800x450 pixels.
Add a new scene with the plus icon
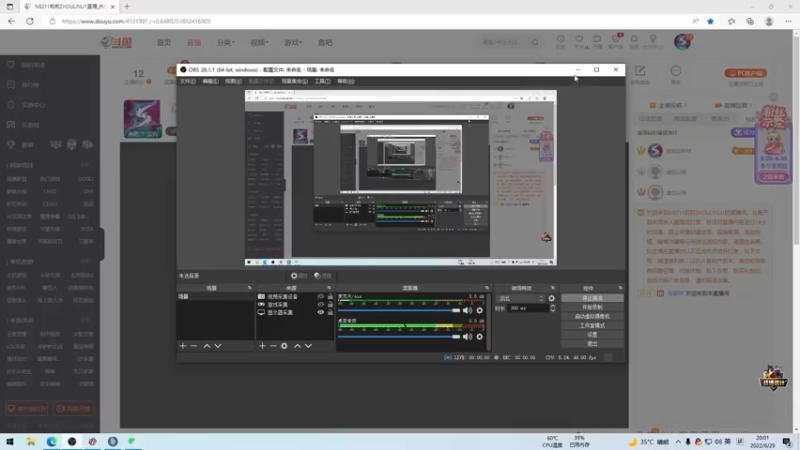[183, 346]
